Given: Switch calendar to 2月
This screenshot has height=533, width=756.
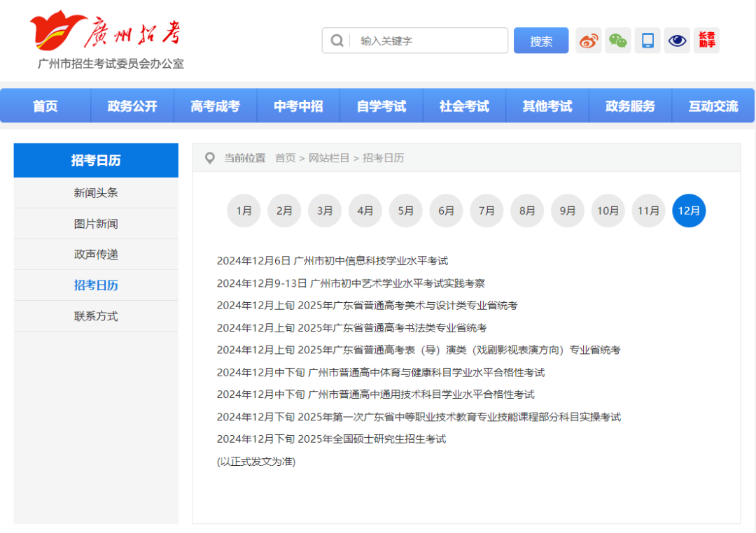Looking at the screenshot, I should (284, 211).
